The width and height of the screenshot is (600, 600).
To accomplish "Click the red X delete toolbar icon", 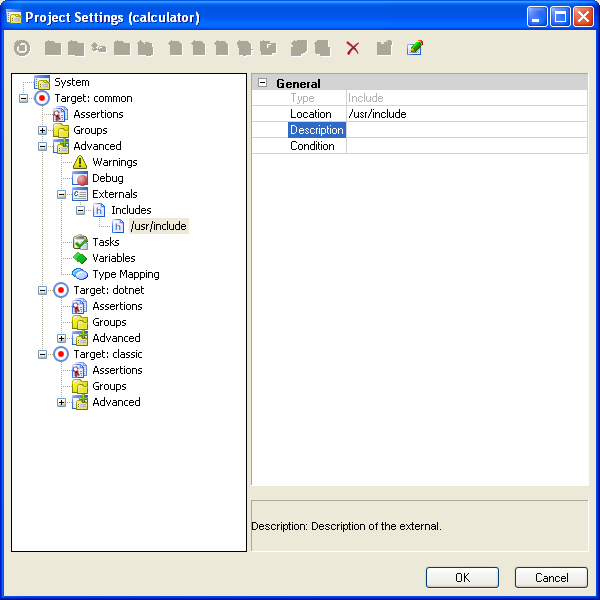I will pos(352,48).
